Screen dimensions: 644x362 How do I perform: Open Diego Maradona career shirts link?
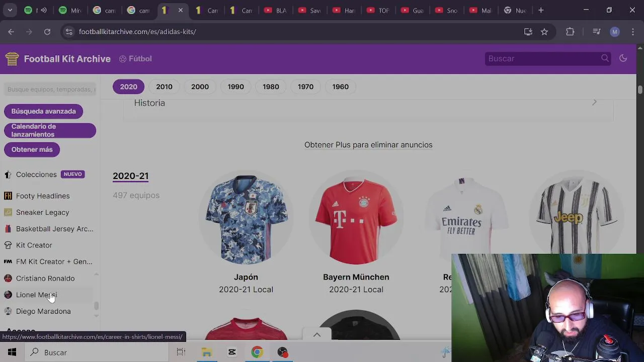43,311
